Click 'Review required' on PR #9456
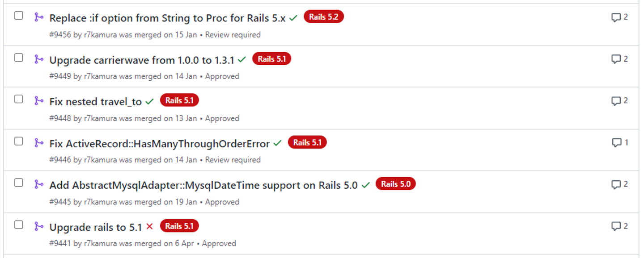The image size is (644, 258). 233,35
